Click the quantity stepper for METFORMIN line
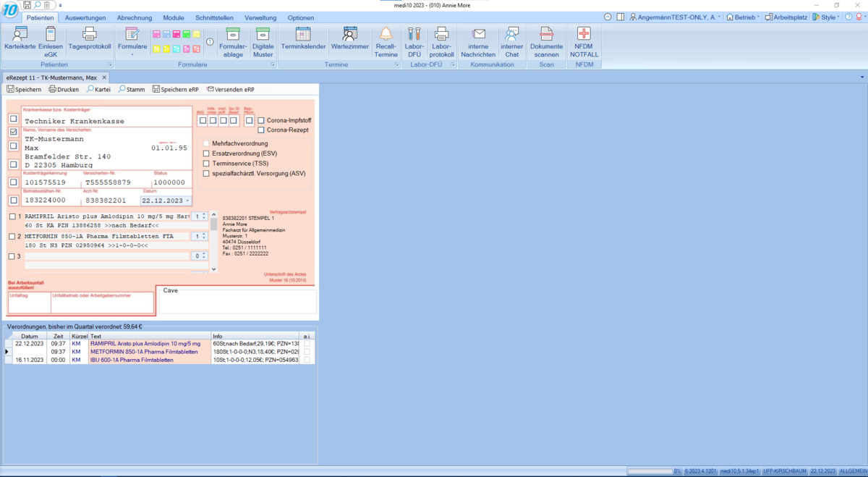 tap(204, 237)
